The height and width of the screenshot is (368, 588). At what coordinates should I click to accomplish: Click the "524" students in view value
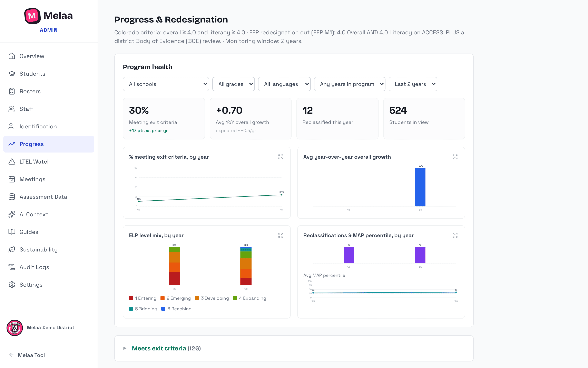[x=398, y=110]
